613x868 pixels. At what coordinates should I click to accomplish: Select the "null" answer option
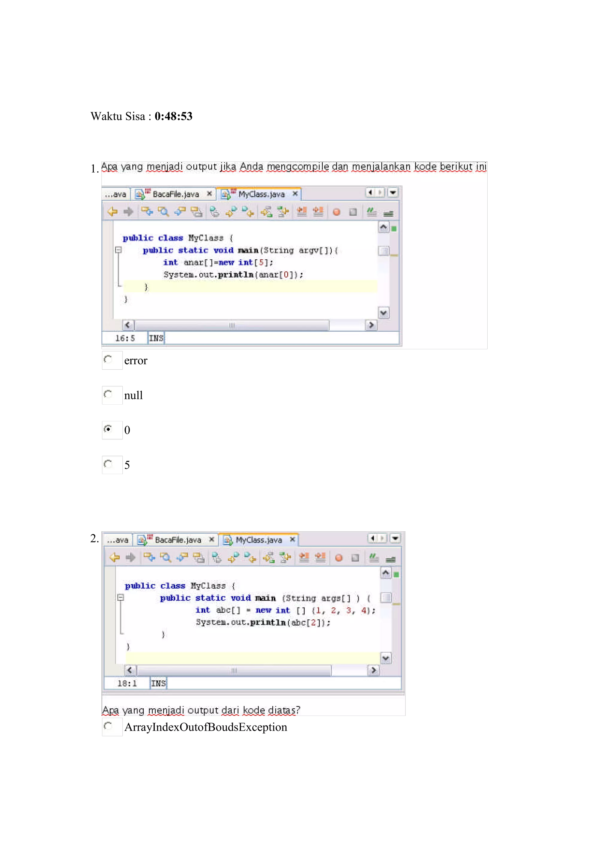108,394
